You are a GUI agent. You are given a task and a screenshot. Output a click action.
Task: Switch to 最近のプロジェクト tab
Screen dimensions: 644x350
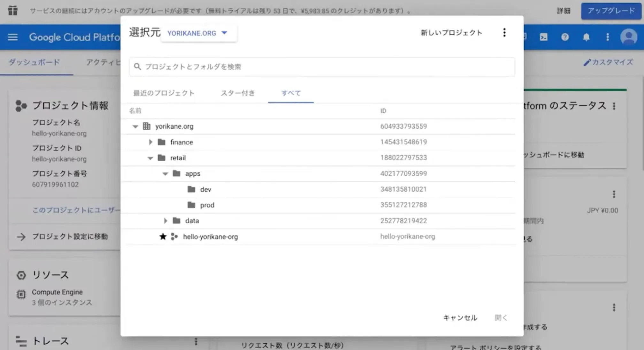pos(164,93)
